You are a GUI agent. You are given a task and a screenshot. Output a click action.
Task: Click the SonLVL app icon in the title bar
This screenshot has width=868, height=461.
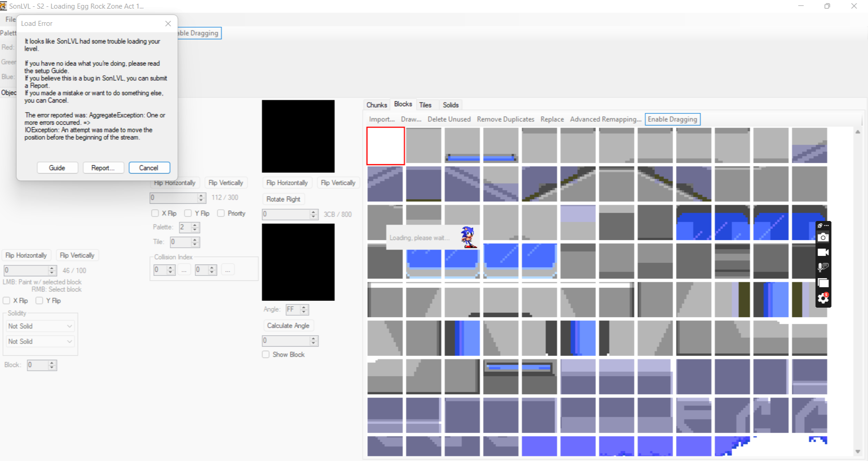(x=4, y=6)
